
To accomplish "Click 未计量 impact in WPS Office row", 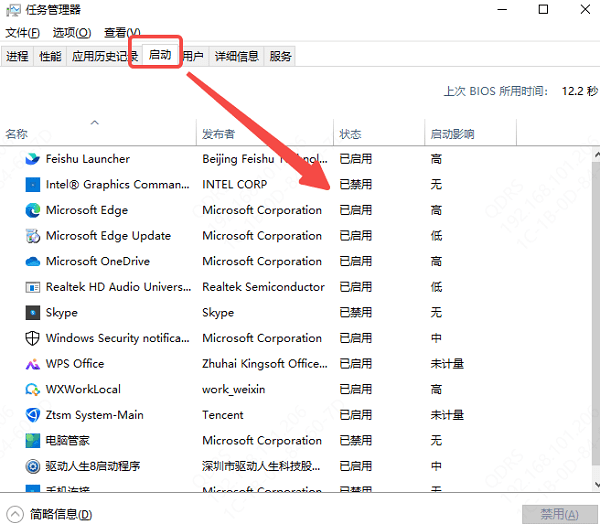I will coord(447,364).
